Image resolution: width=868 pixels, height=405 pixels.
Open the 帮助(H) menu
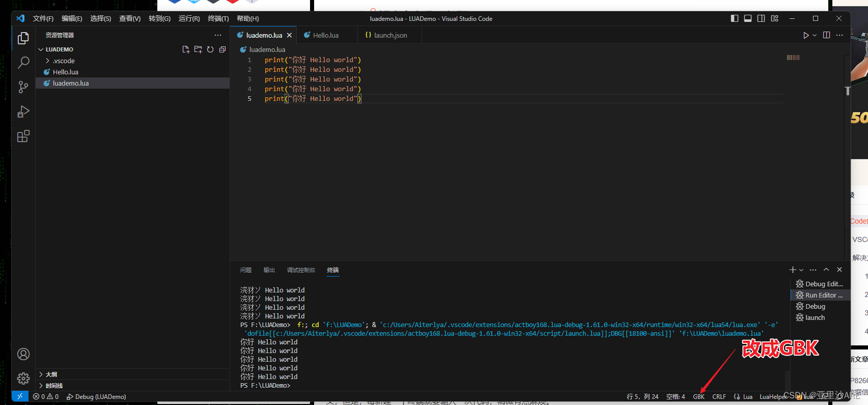pyautogui.click(x=248, y=18)
